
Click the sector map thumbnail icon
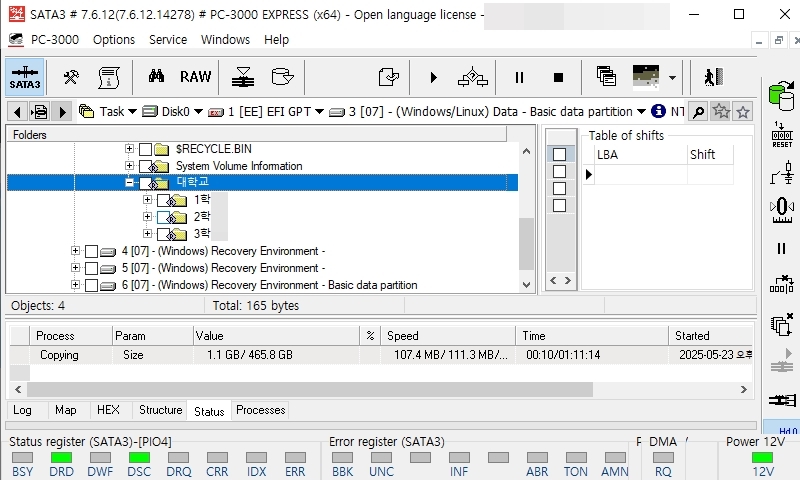pyautogui.click(x=646, y=77)
